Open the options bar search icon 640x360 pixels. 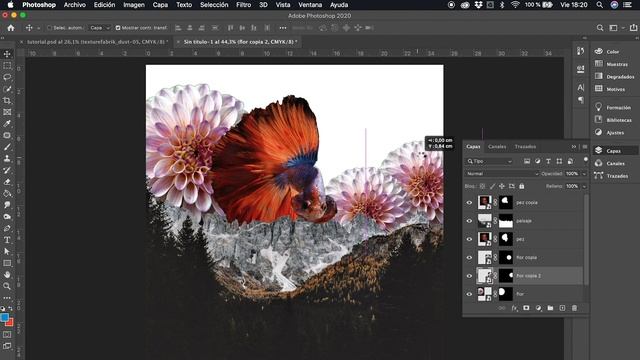pos(600,28)
